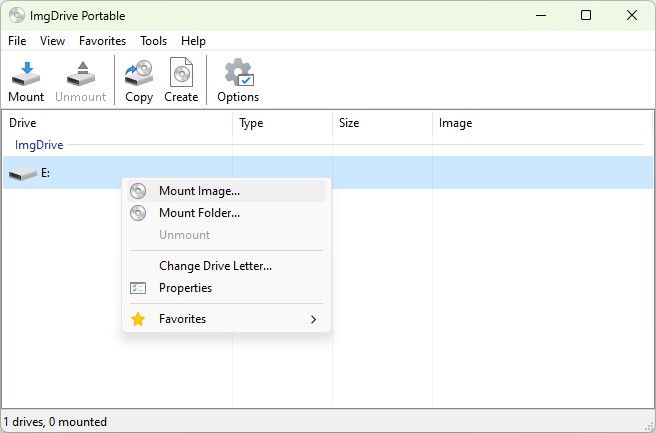
Task: Select Change Drive Letter... from context menu
Action: click(215, 266)
